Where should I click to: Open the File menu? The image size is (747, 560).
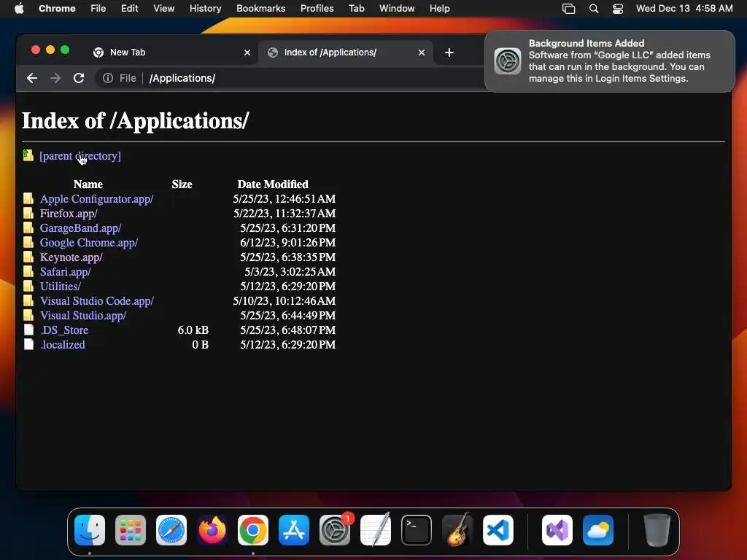click(x=98, y=9)
